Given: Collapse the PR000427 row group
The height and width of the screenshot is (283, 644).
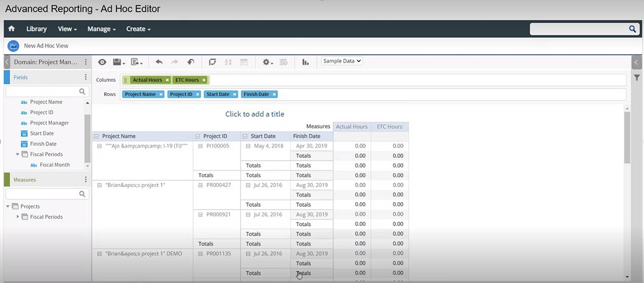Looking at the screenshot, I should tap(200, 185).
